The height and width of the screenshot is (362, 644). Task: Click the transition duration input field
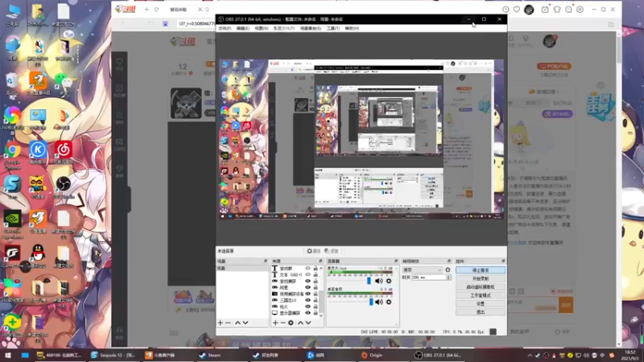[429, 278]
